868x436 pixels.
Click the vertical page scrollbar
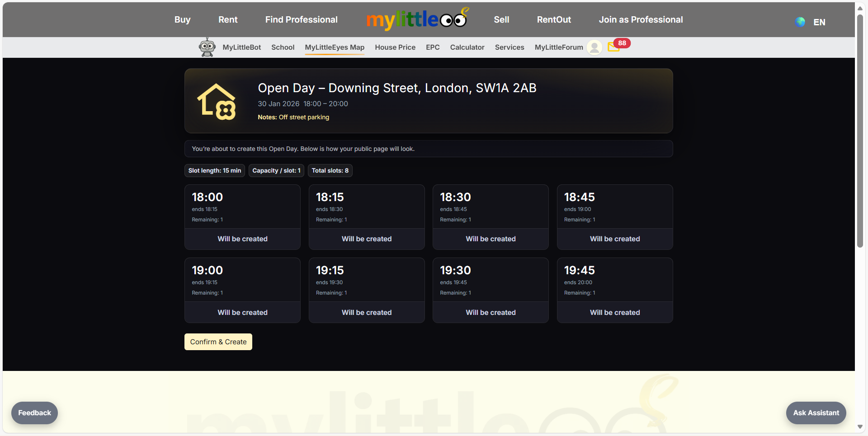(x=860, y=131)
